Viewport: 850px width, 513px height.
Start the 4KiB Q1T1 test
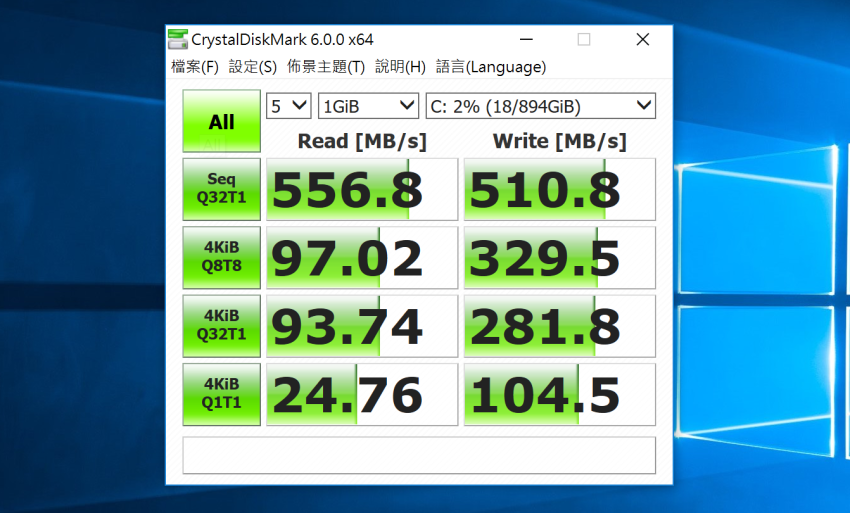(x=222, y=394)
